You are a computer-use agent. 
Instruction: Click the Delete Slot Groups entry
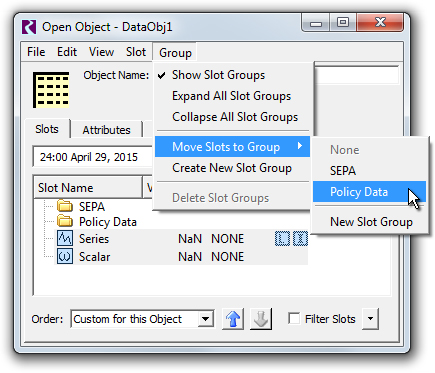point(232,198)
